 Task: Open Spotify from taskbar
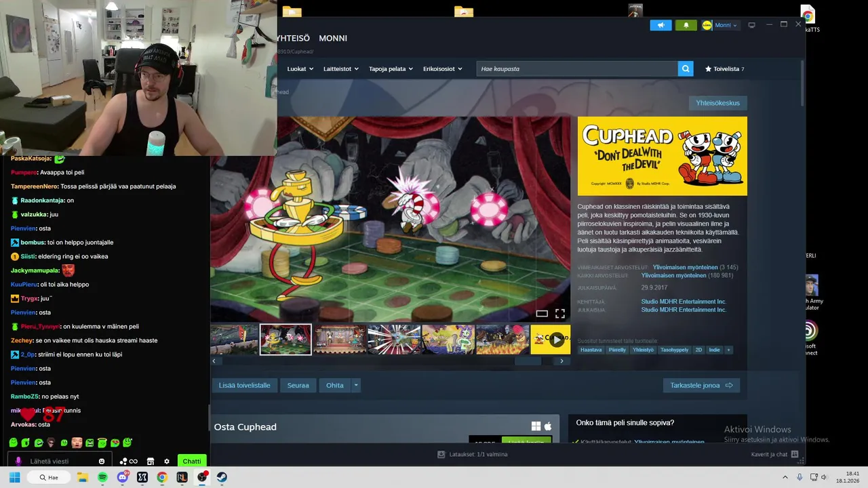102,477
